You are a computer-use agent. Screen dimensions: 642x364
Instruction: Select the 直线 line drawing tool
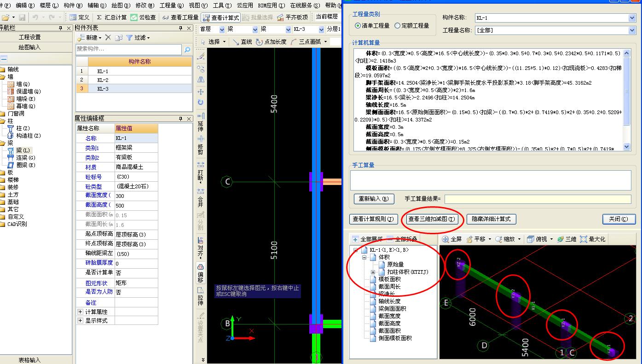[243, 41]
